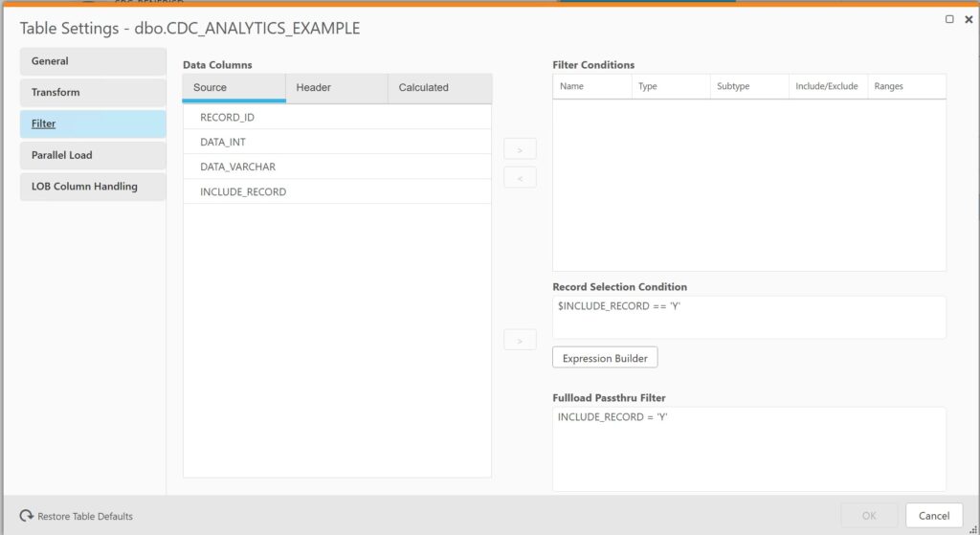The image size is (980, 535).
Task: Open the Transform settings tab
Action: pyautogui.click(x=93, y=93)
